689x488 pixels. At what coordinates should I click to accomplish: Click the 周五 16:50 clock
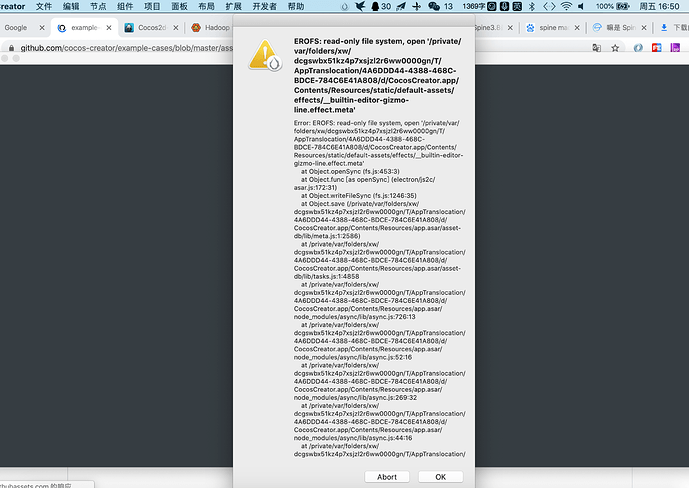click(x=660, y=6)
